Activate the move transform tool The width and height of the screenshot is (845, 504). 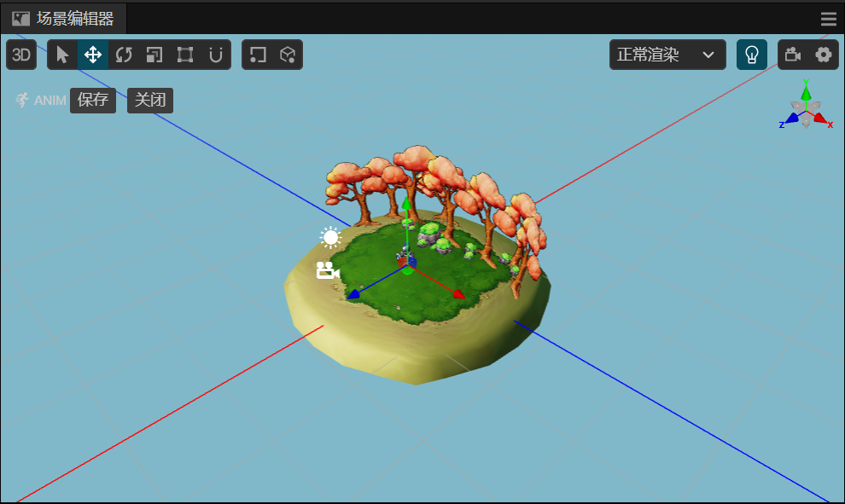93,55
